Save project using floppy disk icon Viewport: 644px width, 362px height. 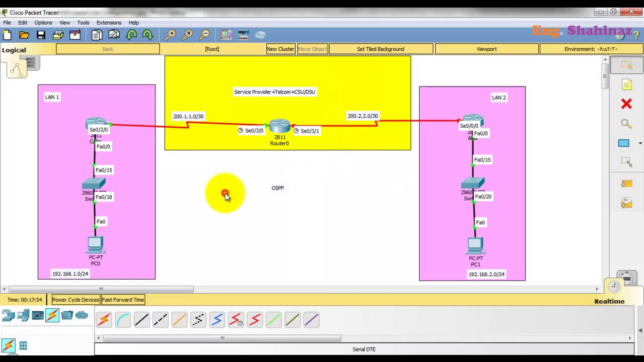pyautogui.click(x=41, y=35)
